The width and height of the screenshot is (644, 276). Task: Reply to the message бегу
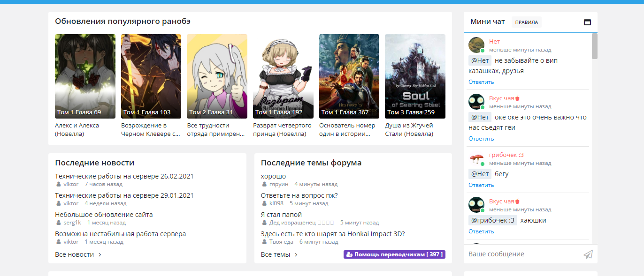pyautogui.click(x=481, y=185)
